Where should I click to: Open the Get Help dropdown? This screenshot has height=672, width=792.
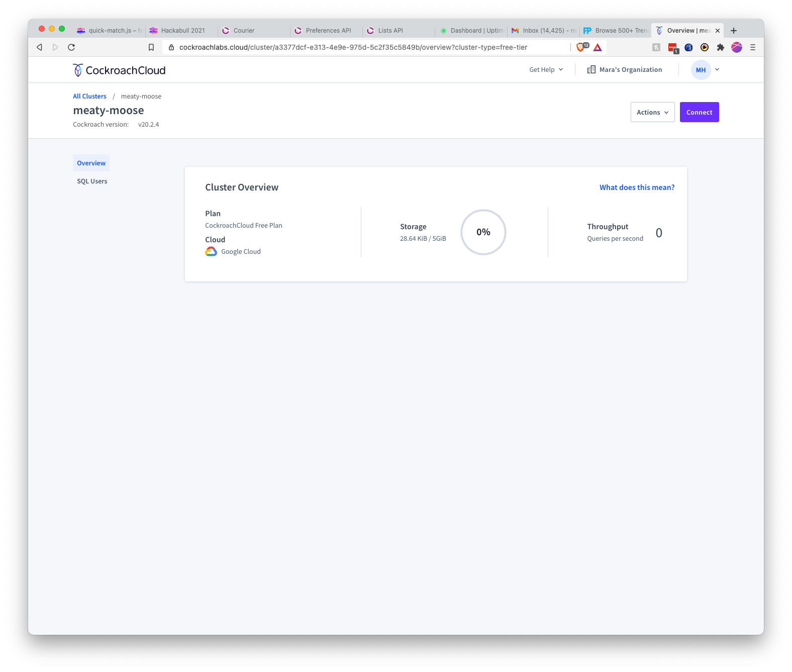[x=546, y=70]
